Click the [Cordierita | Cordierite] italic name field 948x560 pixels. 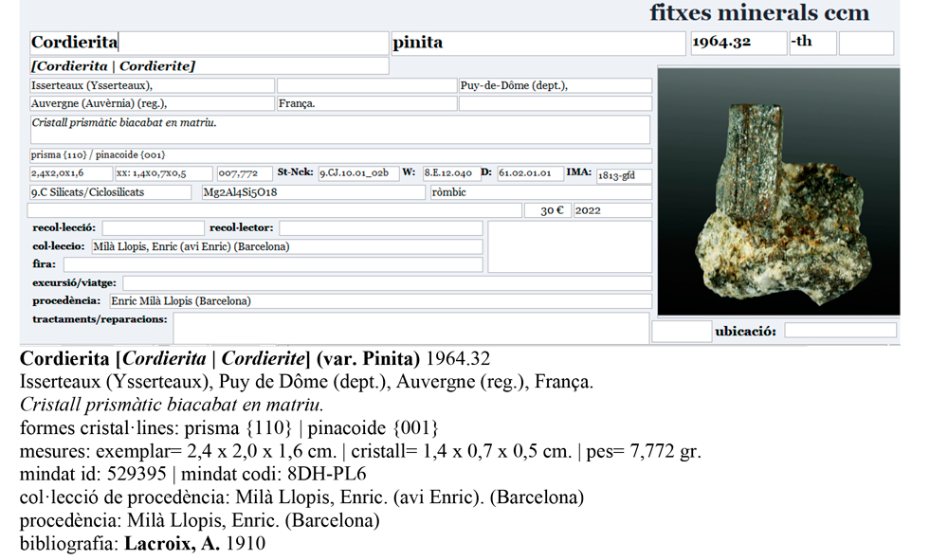210,65
